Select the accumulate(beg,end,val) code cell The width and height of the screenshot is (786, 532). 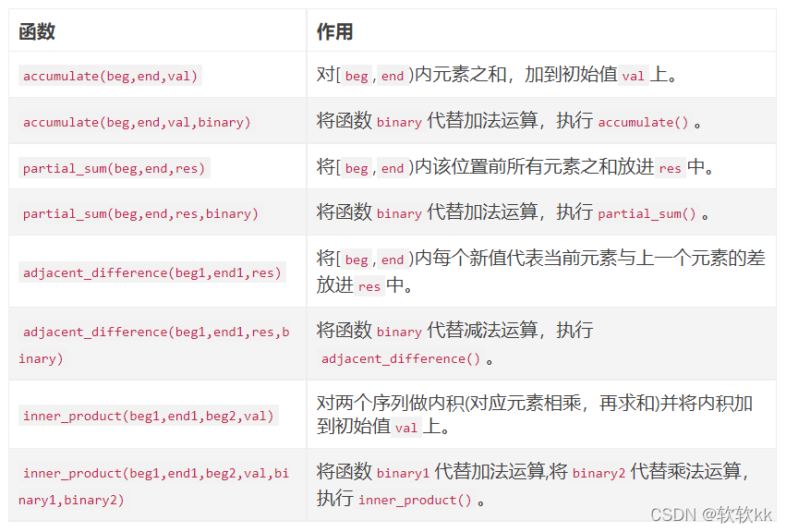point(110,76)
